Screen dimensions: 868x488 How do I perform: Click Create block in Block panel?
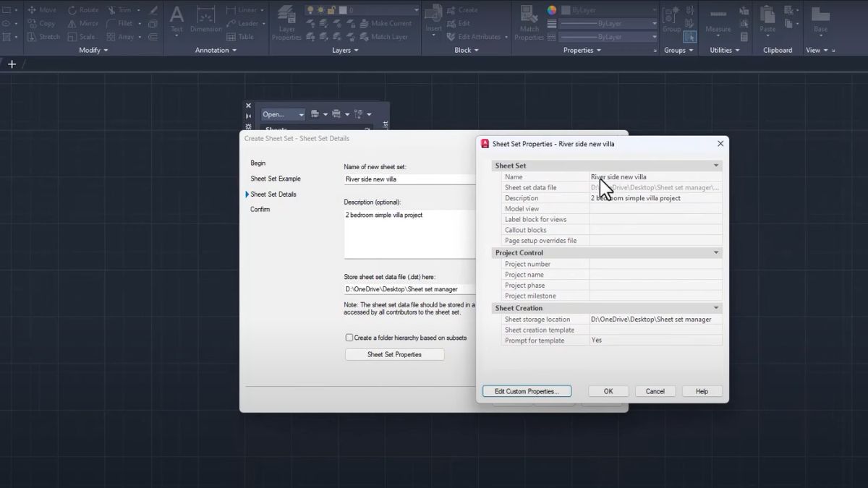pos(462,10)
